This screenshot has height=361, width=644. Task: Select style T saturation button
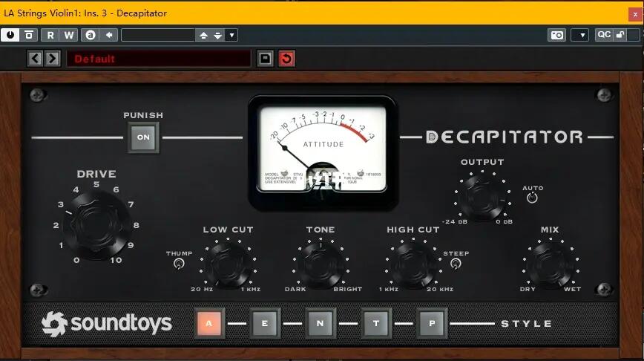[x=376, y=323]
